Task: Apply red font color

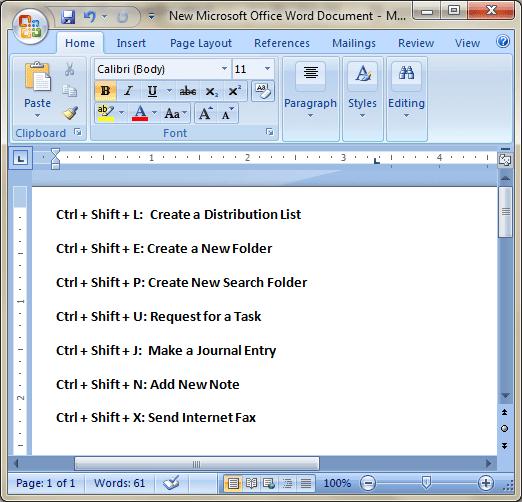Action: click(140, 113)
